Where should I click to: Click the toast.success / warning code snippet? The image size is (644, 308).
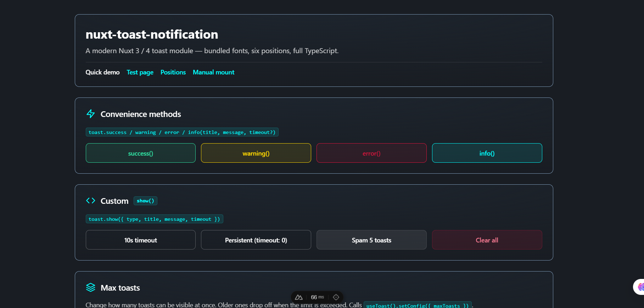tap(182, 132)
